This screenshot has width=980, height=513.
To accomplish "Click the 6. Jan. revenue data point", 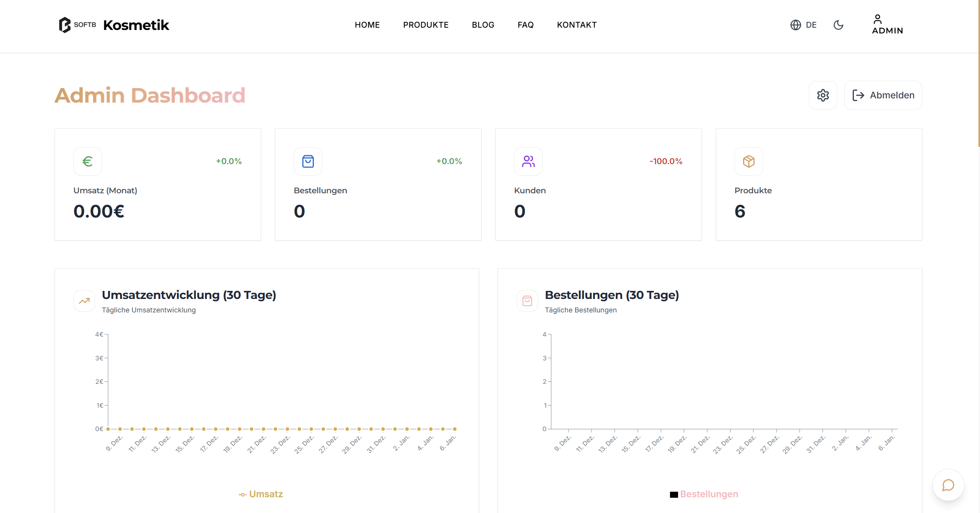I will pos(455,429).
